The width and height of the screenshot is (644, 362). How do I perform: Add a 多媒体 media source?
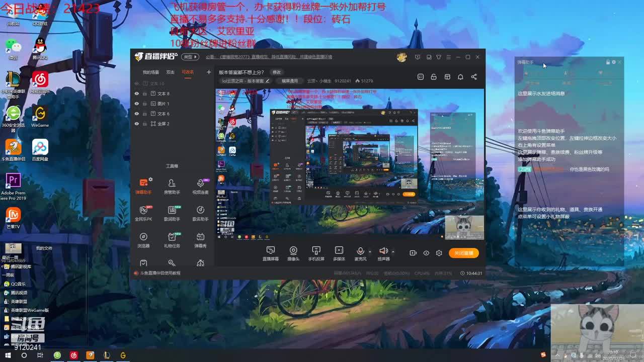[x=339, y=253]
